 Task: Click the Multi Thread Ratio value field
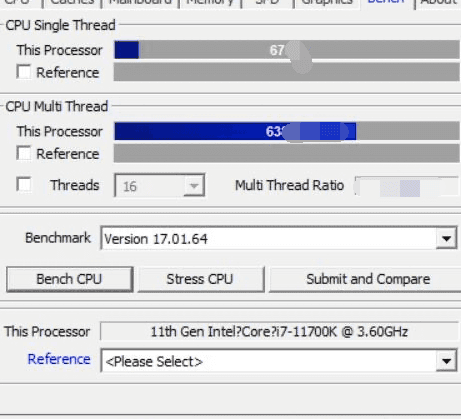(407, 186)
